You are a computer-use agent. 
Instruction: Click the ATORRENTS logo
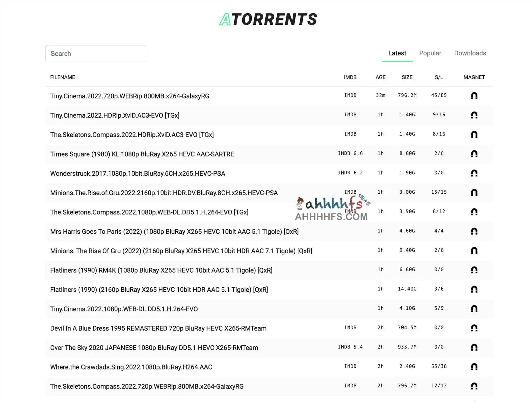pyautogui.click(x=268, y=19)
